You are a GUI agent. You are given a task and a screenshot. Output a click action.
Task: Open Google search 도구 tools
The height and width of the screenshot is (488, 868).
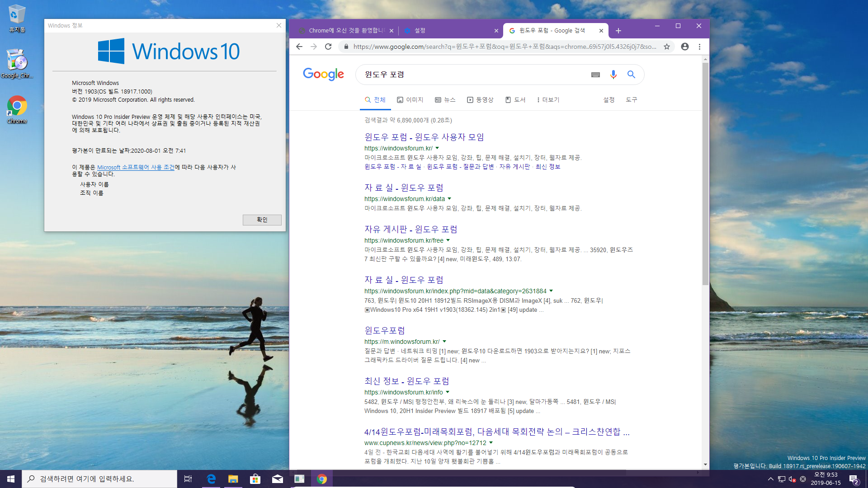pyautogui.click(x=632, y=100)
